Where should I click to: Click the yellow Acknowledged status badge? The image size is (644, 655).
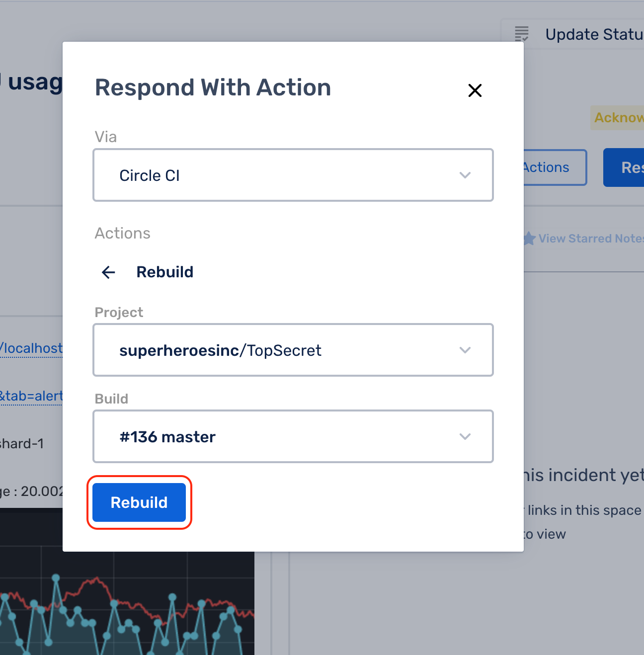(618, 118)
